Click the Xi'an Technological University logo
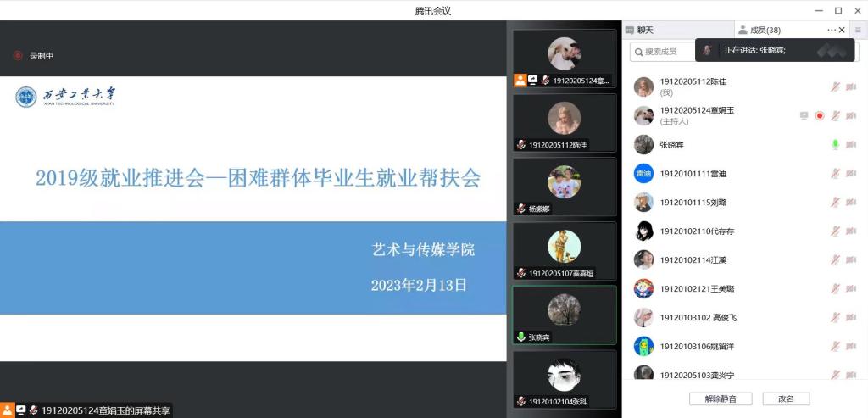This screenshot has width=868, height=418. (x=66, y=97)
